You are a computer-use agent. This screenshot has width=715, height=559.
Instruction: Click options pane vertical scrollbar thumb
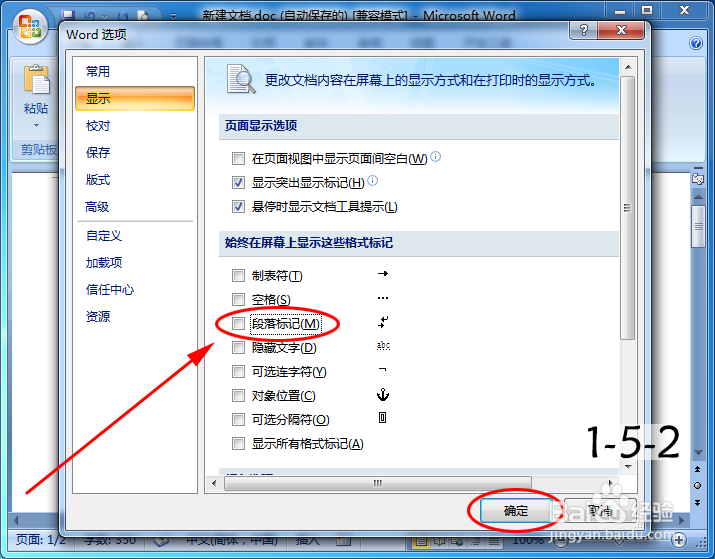628,208
